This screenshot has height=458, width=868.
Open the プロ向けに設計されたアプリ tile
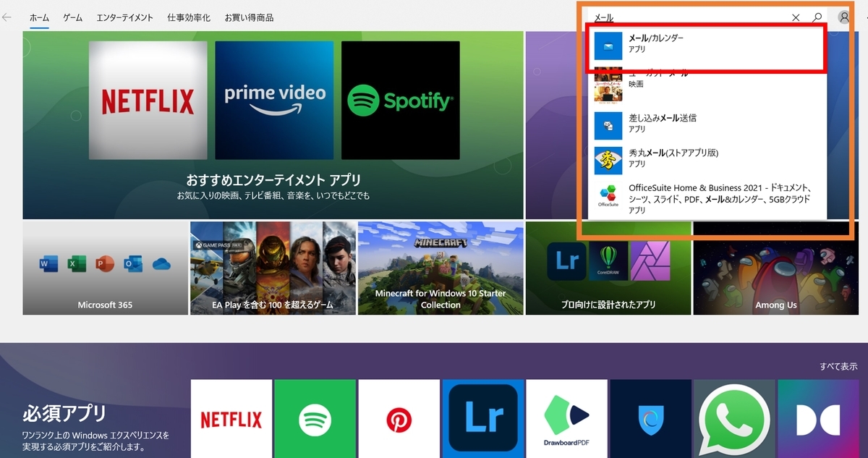click(608, 268)
